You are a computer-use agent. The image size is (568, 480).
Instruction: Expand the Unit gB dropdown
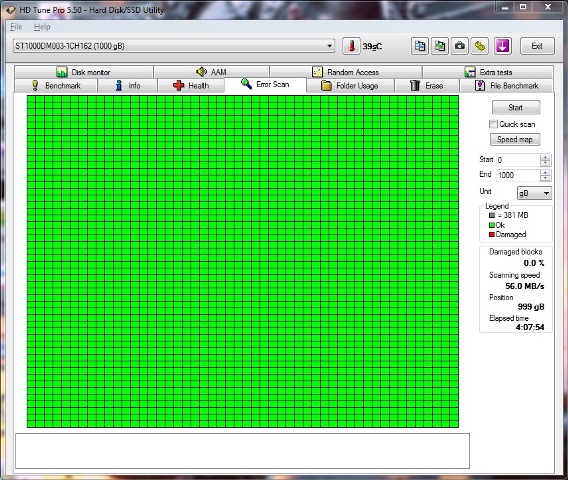[534, 193]
